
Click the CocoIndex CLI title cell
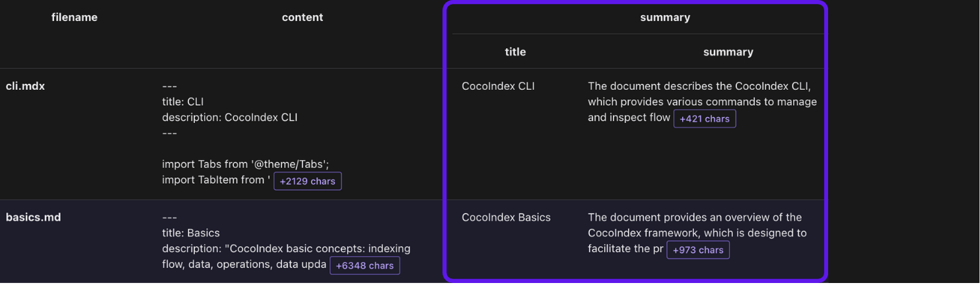click(498, 86)
